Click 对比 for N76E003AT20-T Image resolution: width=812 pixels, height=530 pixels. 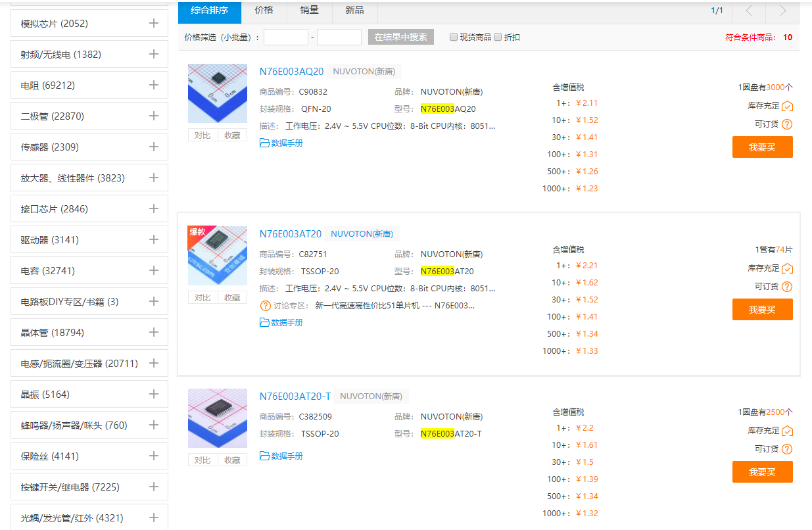click(x=203, y=460)
